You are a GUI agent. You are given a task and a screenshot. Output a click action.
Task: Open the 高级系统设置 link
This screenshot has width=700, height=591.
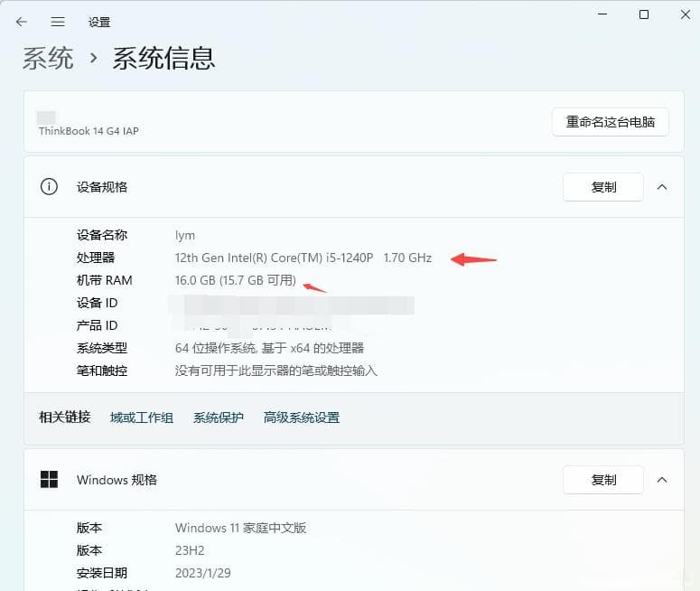click(x=302, y=417)
